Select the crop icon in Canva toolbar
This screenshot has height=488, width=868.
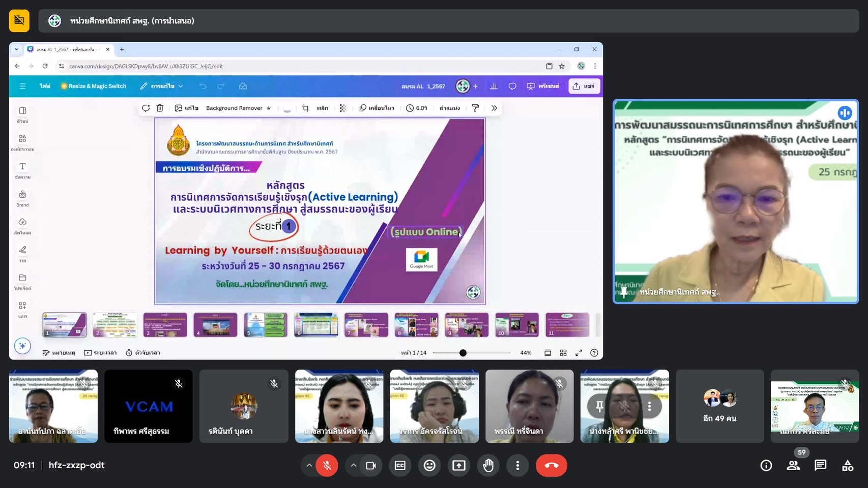(306, 108)
